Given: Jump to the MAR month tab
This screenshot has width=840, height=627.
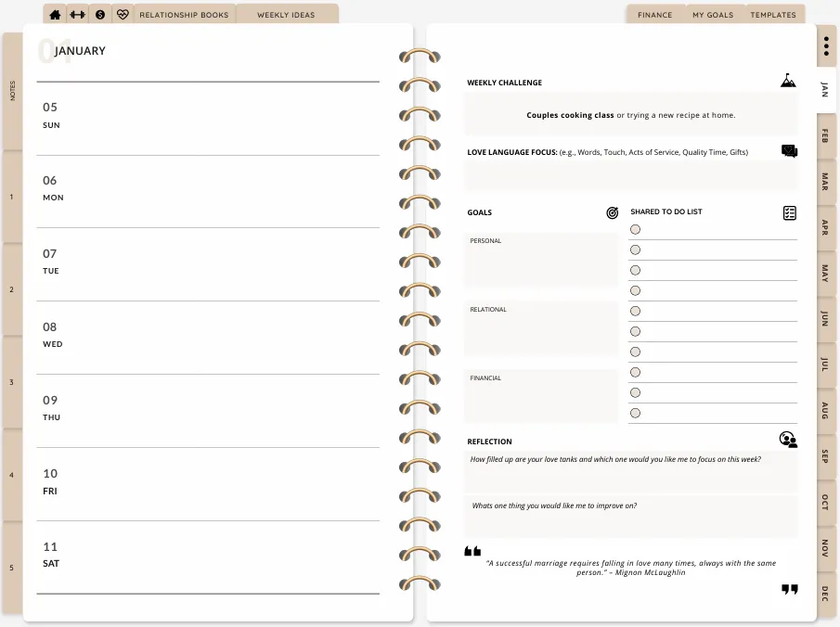Looking at the screenshot, I should coord(825,182).
